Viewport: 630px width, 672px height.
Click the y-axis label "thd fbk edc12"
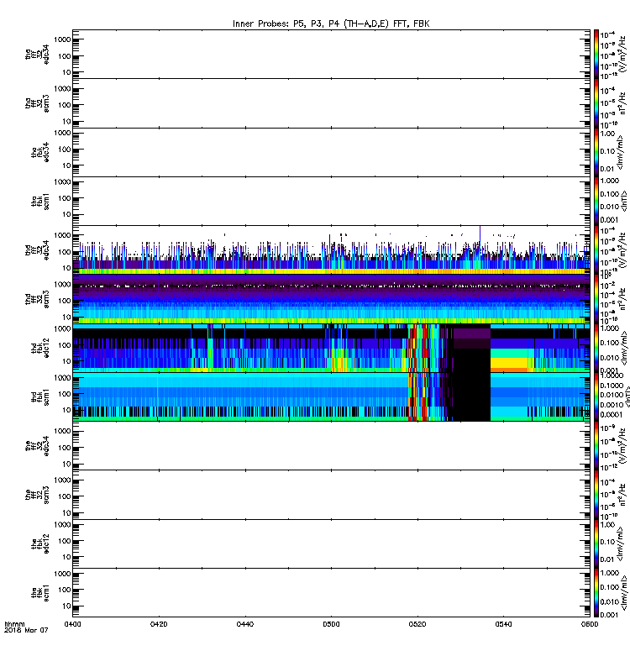coord(40,348)
